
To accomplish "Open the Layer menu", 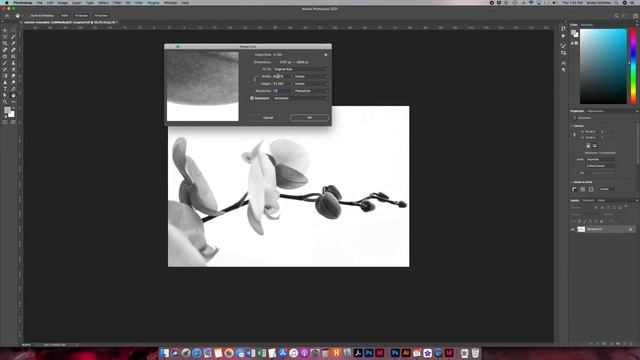I will 76,2.
